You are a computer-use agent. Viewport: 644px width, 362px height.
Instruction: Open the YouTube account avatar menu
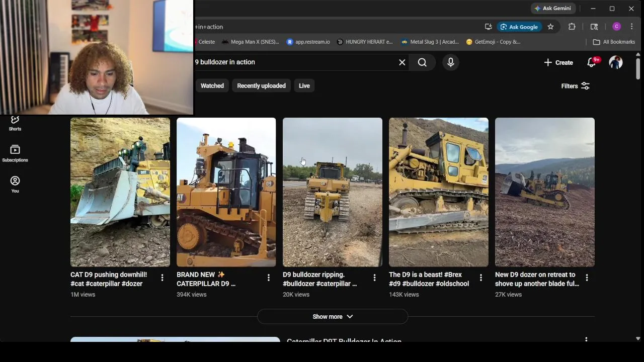pyautogui.click(x=616, y=62)
